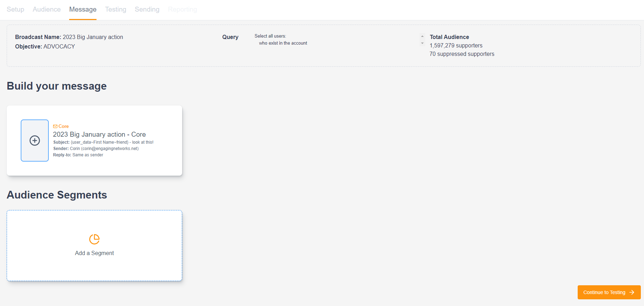Open the '2023 Big January action - Core' title
The width and height of the screenshot is (644, 306).
pos(99,134)
